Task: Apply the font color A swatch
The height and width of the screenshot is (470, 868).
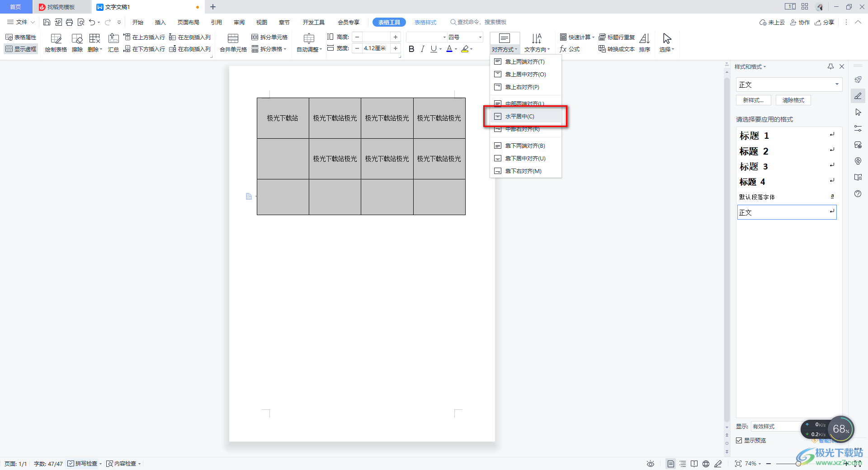Action: (449, 49)
